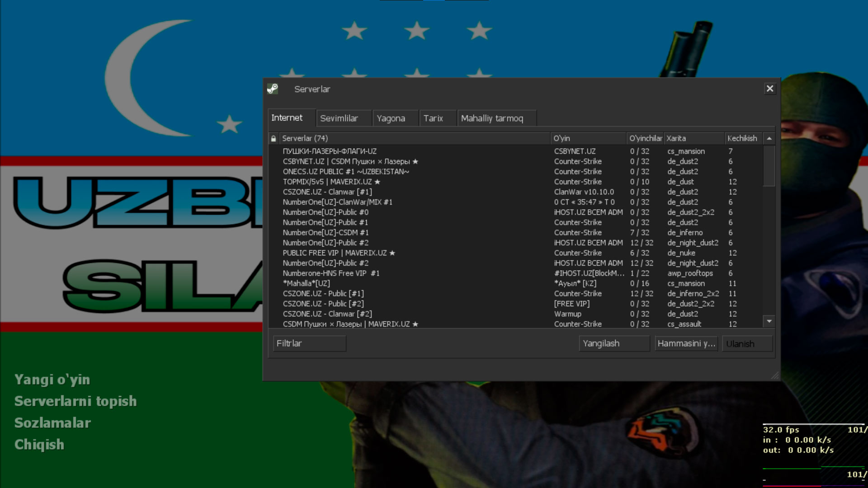Click the 0 CT « 35:47 » T 0 cell
Viewport: 868px width, 488px height.
coord(584,202)
